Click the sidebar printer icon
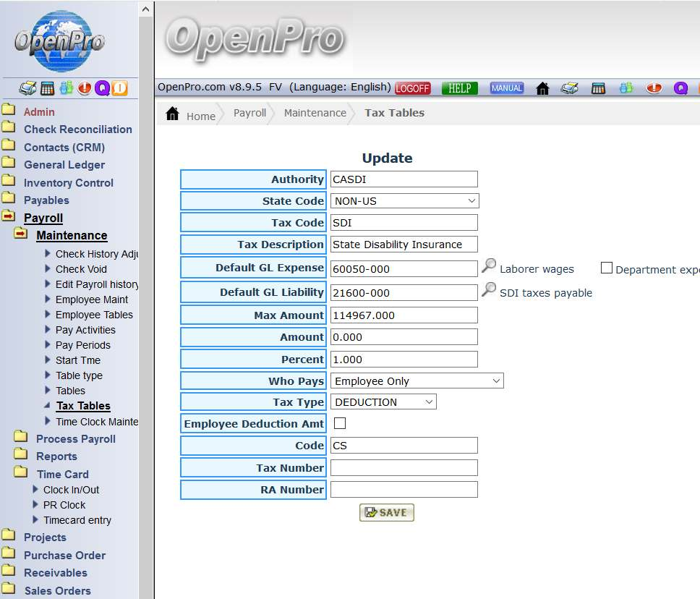The width and height of the screenshot is (700, 599). (x=27, y=88)
